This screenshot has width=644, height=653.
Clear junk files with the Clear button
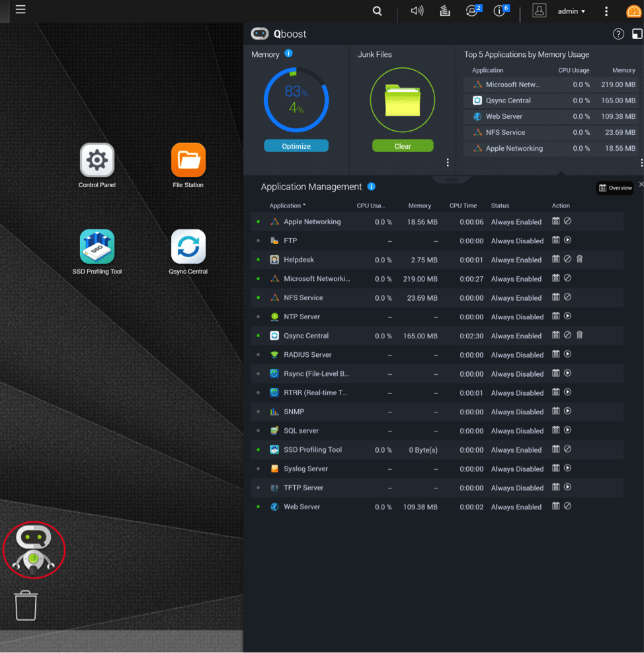pos(403,146)
